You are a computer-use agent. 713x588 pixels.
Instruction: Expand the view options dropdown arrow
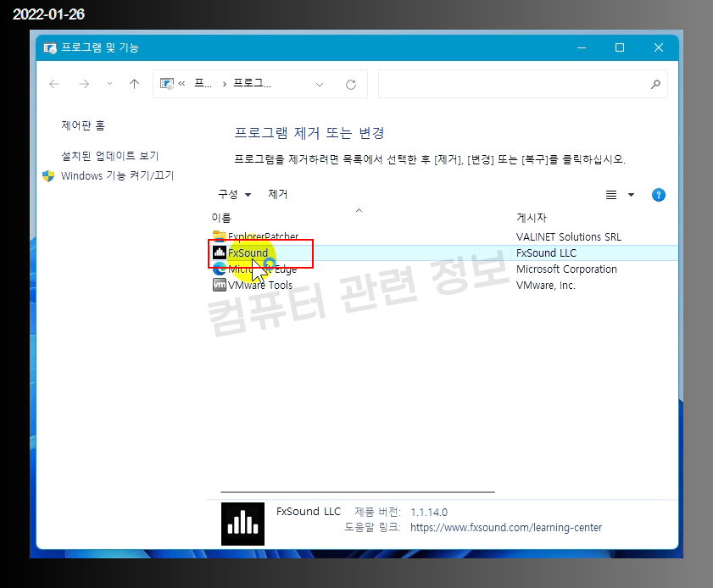point(631,195)
